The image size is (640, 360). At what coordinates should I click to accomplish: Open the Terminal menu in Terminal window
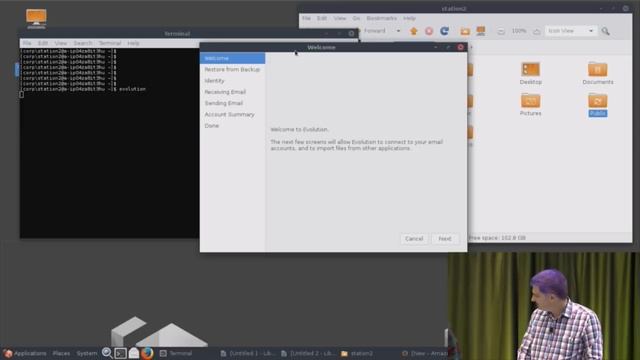pyautogui.click(x=110, y=43)
